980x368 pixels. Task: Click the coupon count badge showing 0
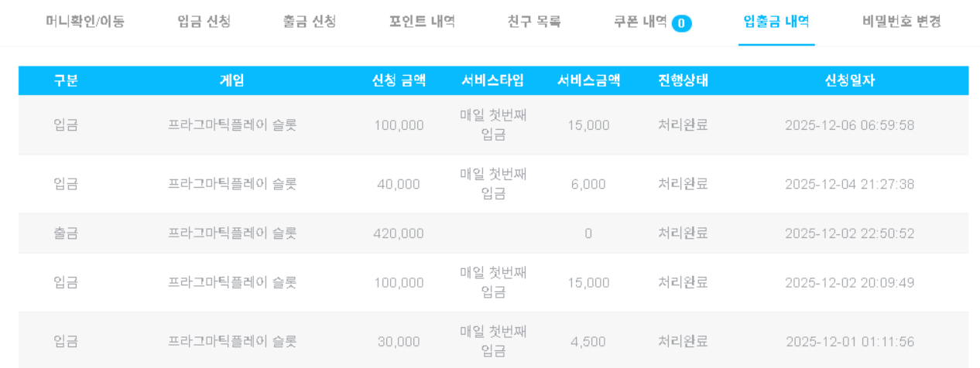[682, 23]
